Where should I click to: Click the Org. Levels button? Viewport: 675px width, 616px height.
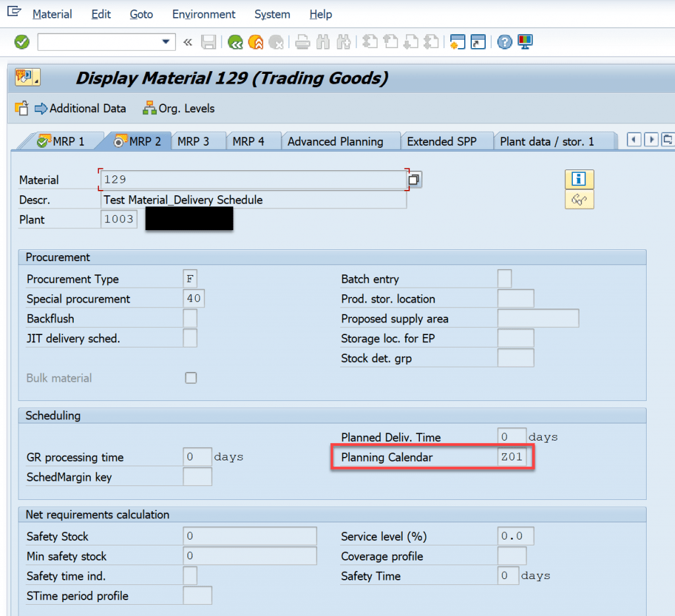pos(179,109)
